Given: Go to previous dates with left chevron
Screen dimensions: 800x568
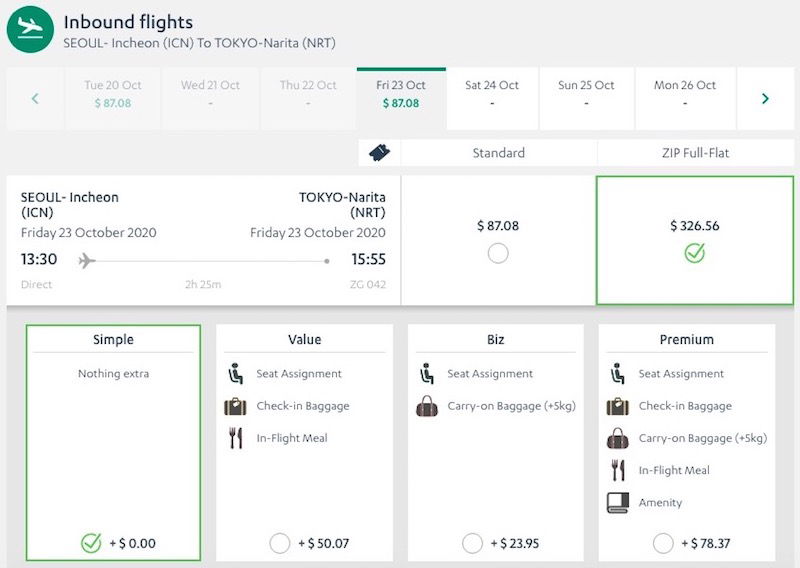Looking at the screenshot, I should (35, 98).
